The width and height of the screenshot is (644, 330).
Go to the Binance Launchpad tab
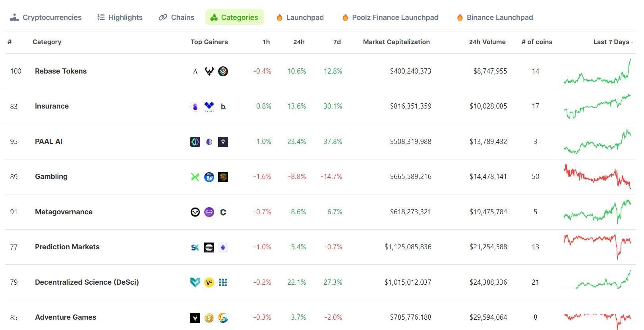(495, 17)
